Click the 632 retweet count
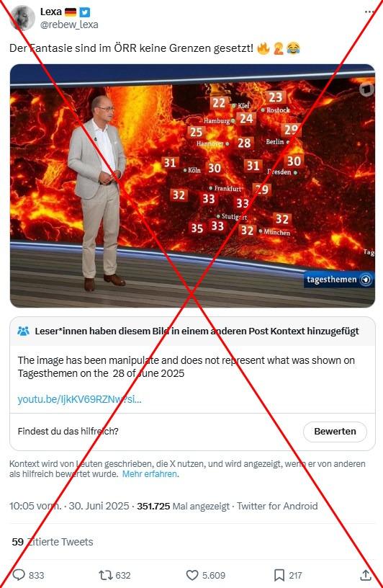Screen dimensions: 383x588 coord(123,575)
